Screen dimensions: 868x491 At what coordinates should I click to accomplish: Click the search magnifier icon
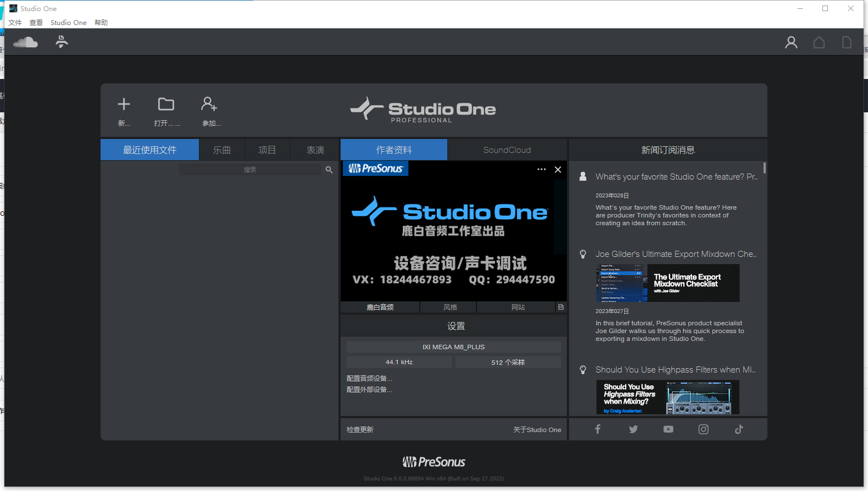[329, 170]
